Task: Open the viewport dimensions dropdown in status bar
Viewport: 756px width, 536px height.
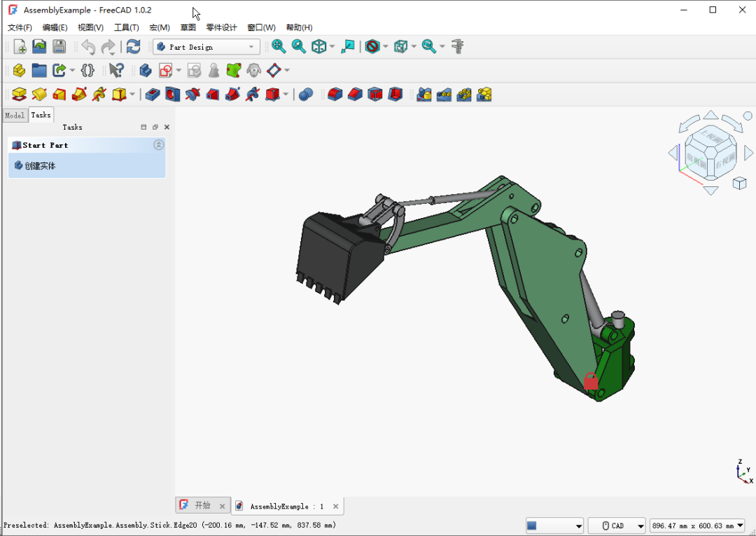Action: [x=697, y=525]
